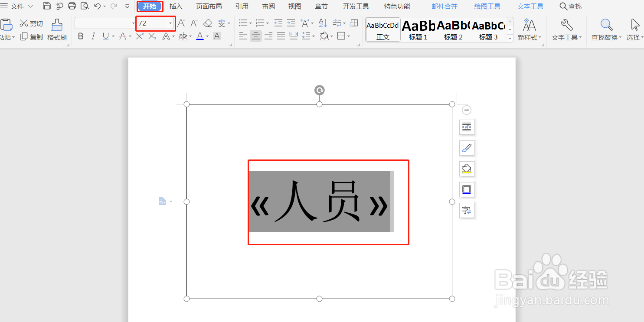Sort paragraphs with the A-Z sort icon
The height and width of the screenshot is (322, 644).
[322, 23]
